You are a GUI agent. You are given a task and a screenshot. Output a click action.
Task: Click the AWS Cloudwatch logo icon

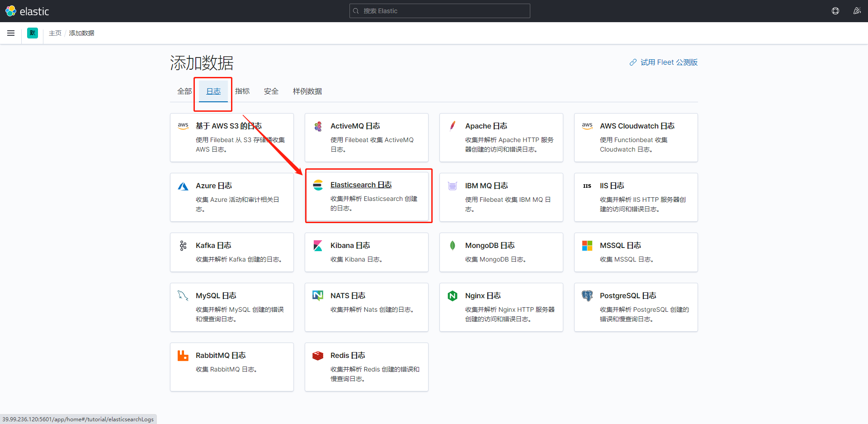click(587, 126)
